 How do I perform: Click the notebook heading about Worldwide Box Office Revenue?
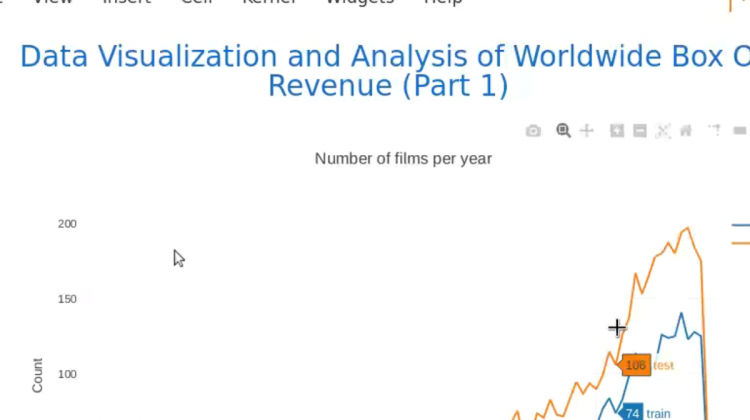pyautogui.click(x=385, y=71)
